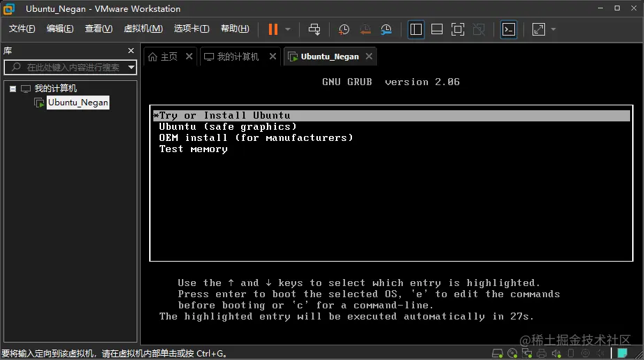The height and width of the screenshot is (360, 644).
Task: Pause the virtual machine with orange pause button
Action: point(273,29)
